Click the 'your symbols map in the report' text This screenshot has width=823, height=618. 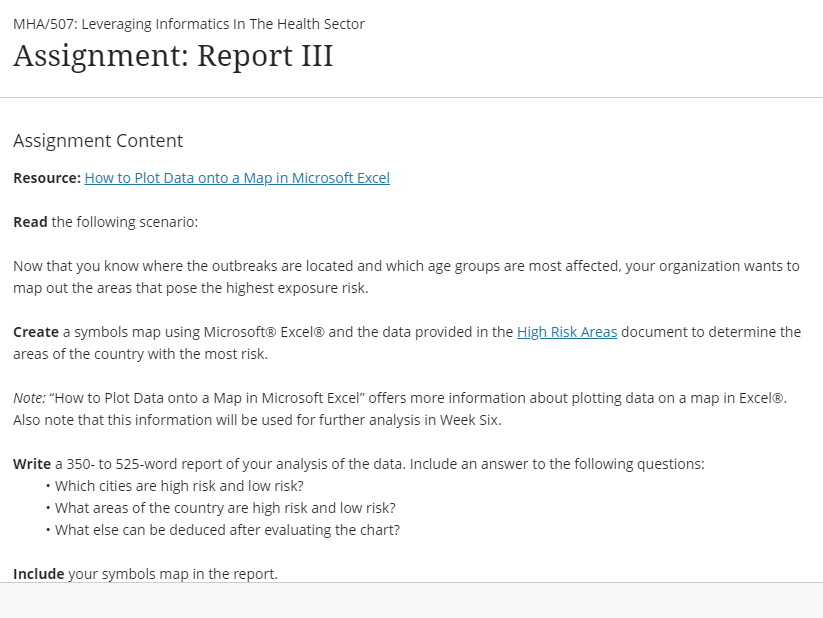[173, 574]
